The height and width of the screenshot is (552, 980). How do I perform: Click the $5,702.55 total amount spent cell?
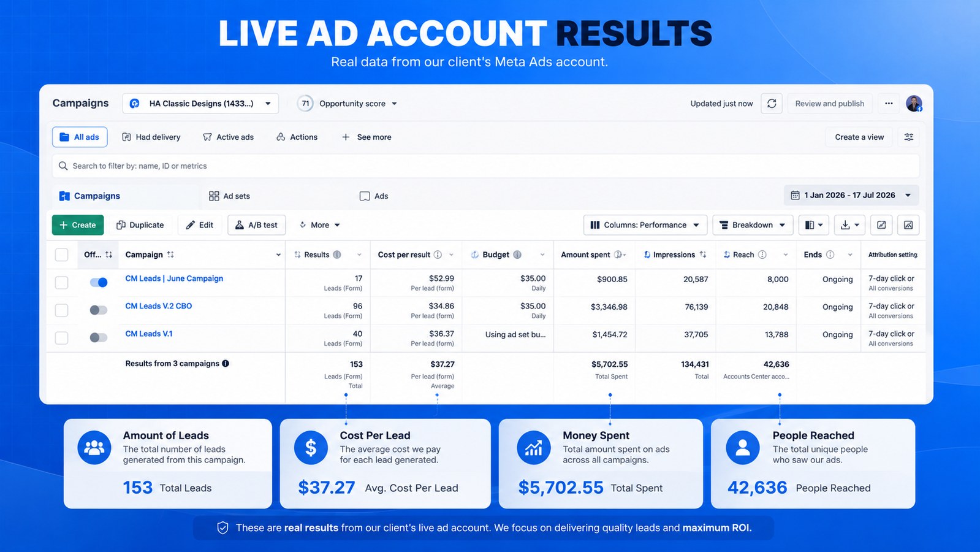click(x=610, y=364)
